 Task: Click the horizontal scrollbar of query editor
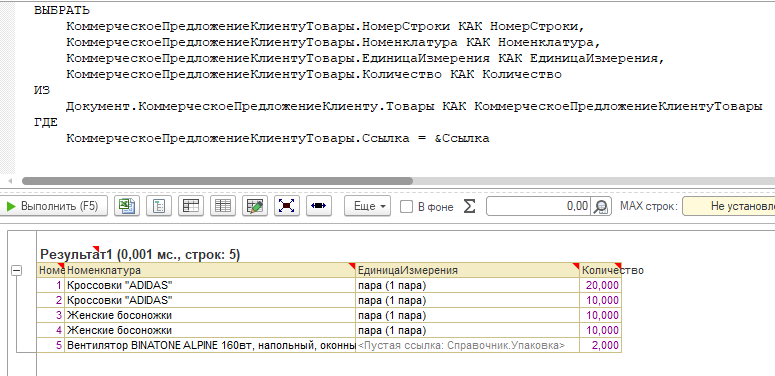[217, 181]
